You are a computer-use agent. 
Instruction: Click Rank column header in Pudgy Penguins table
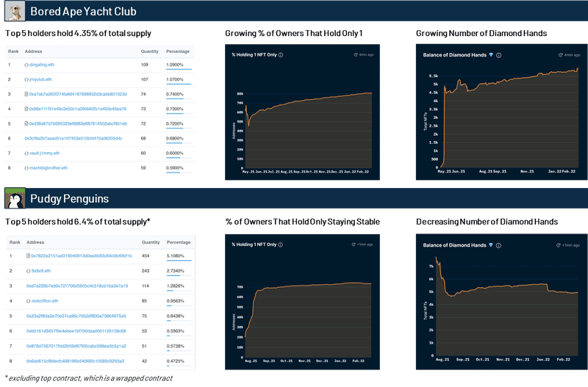(x=15, y=242)
